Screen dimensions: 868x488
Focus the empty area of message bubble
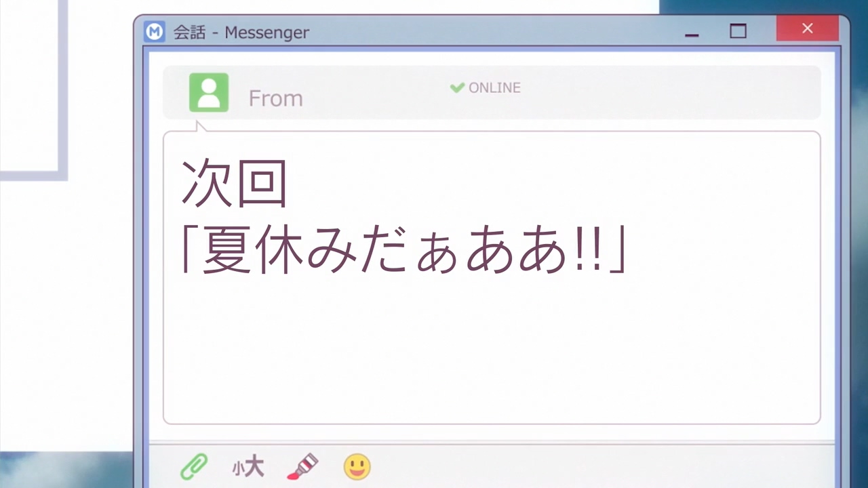coord(492,352)
